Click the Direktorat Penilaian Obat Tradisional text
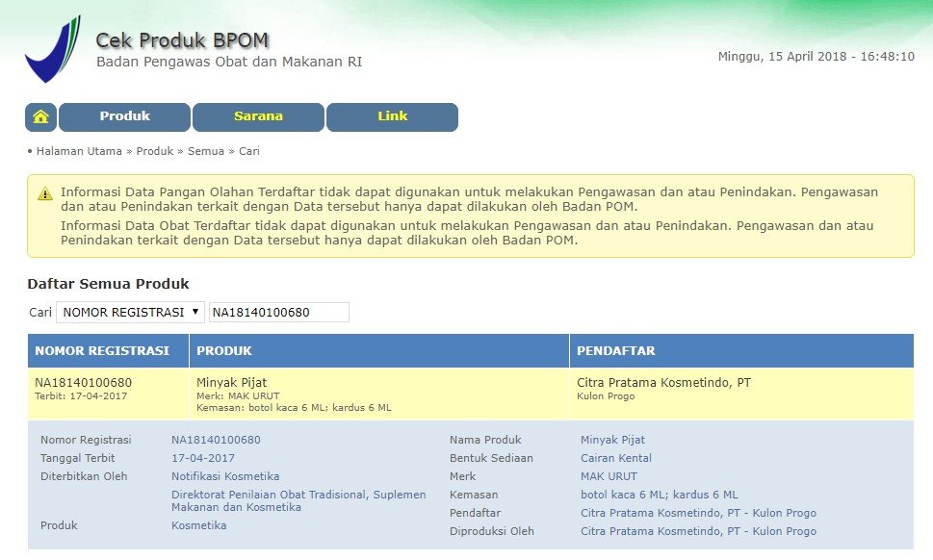Image resolution: width=933 pixels, height=560 pixels. (x=298, y=500)
